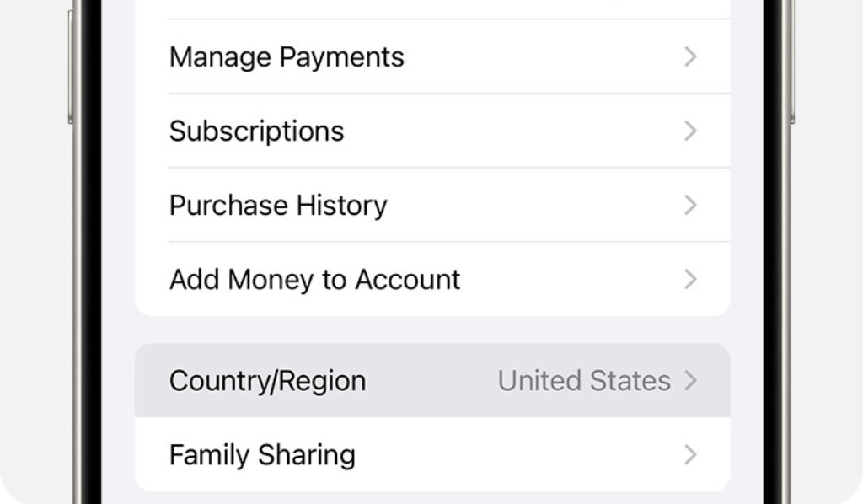Open the Subscriptions entry

click(x=256, y=131)
